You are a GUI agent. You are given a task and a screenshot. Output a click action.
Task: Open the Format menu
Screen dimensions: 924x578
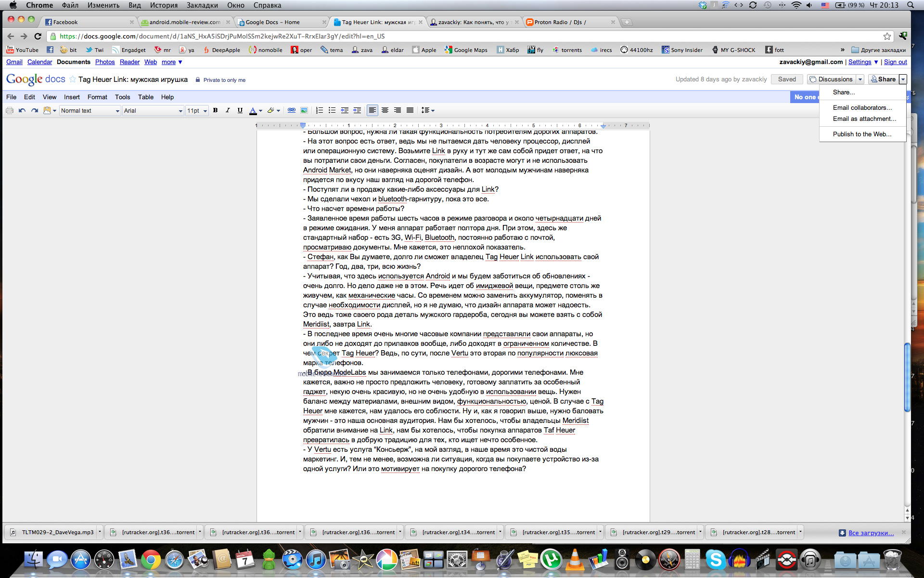click(97, 97)
